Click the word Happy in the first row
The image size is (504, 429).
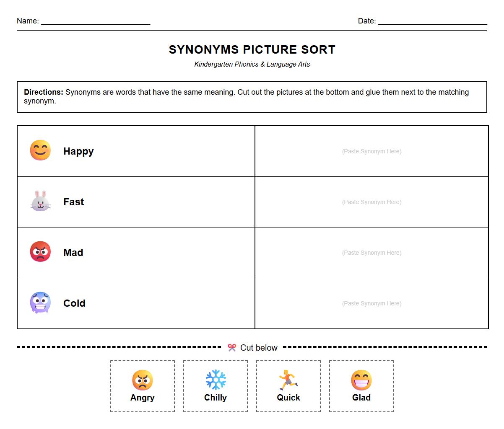pyautogui.click(x=78, y=151)
